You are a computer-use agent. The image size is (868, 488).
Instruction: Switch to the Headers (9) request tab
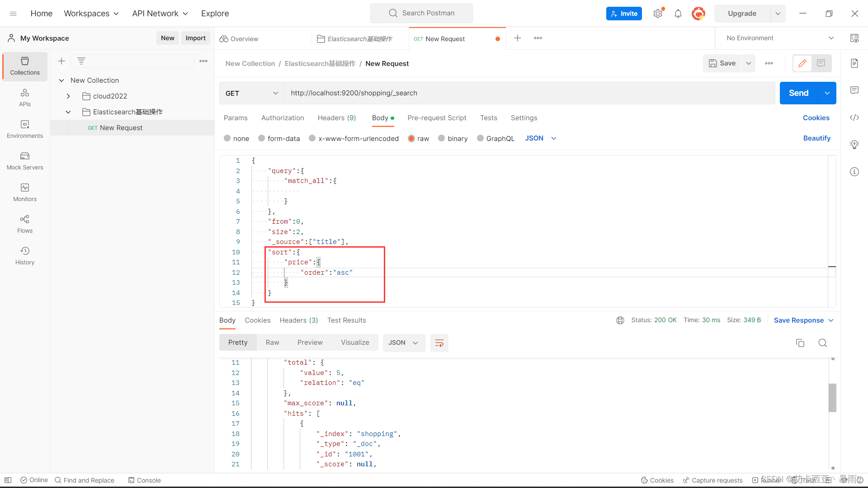[337, 118]
